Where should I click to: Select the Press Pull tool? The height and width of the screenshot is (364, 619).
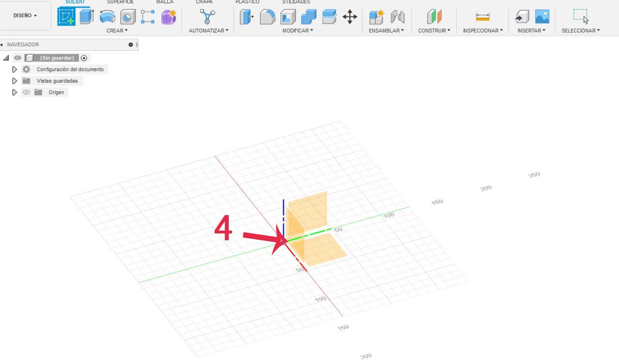[247, 17]
